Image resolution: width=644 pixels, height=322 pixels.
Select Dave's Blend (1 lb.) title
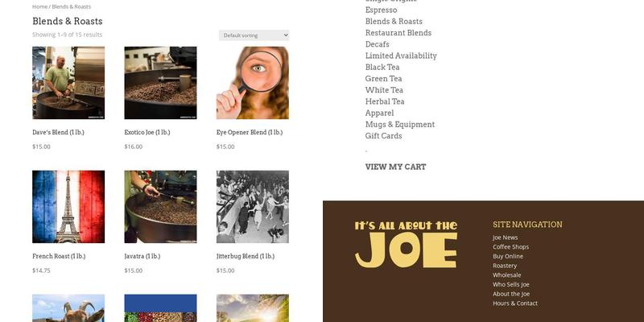58,132
